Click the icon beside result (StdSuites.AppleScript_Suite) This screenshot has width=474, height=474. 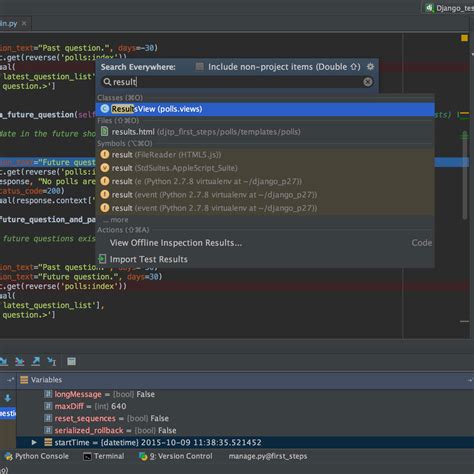pyautogui.click(x=105, y=168)
